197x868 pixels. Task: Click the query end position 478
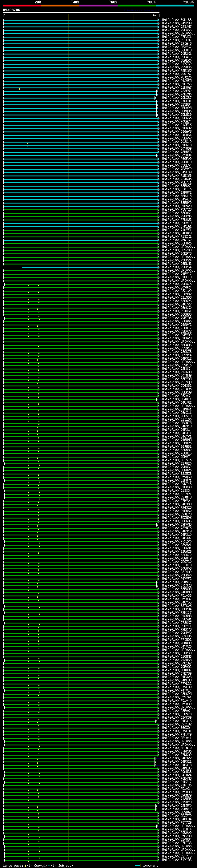(155, 15)
